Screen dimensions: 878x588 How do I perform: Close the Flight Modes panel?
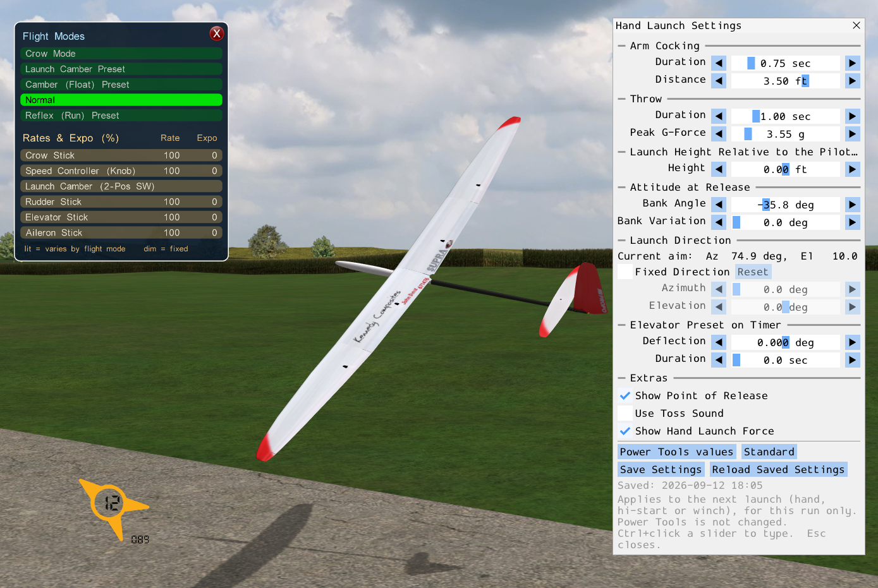point(217,33)
